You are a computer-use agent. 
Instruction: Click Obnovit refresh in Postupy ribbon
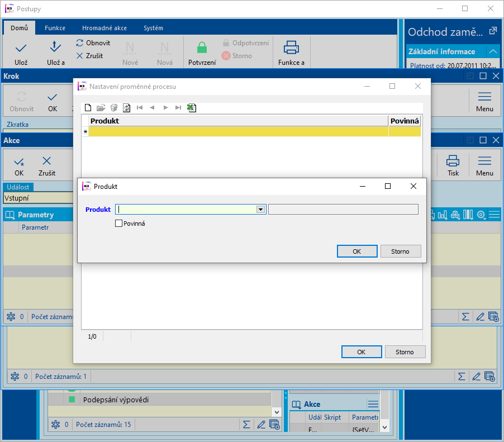(93, 43)
